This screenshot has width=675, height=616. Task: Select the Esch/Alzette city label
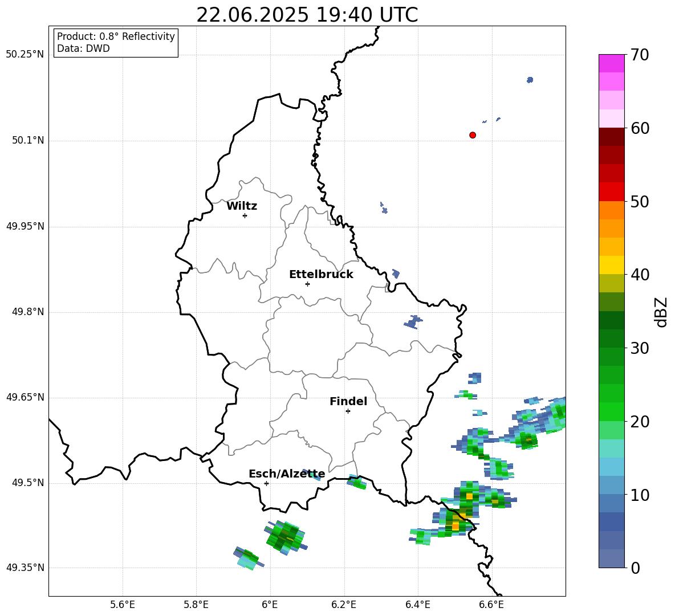click(x=287, y=474)
